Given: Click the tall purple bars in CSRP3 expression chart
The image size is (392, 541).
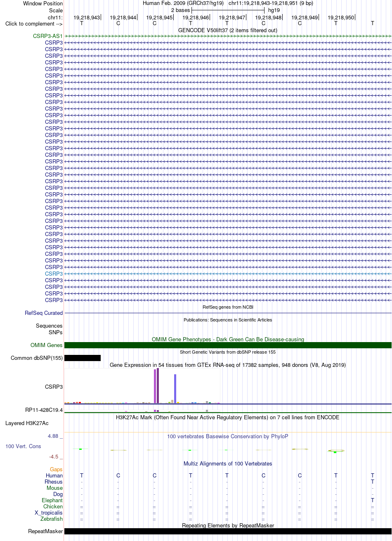Looking at the screenshot, I should (x=156, y=386).
